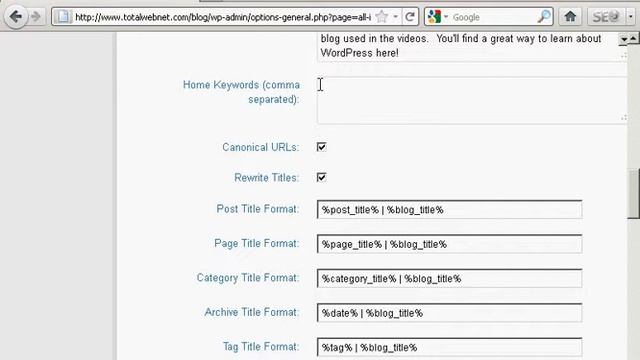Click the search magnifier icon
The width and height of the screenshot is (640, 360).
coord(544,17)
